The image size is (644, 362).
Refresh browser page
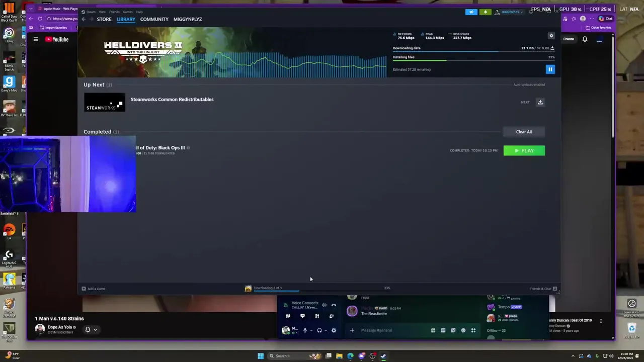40,19
